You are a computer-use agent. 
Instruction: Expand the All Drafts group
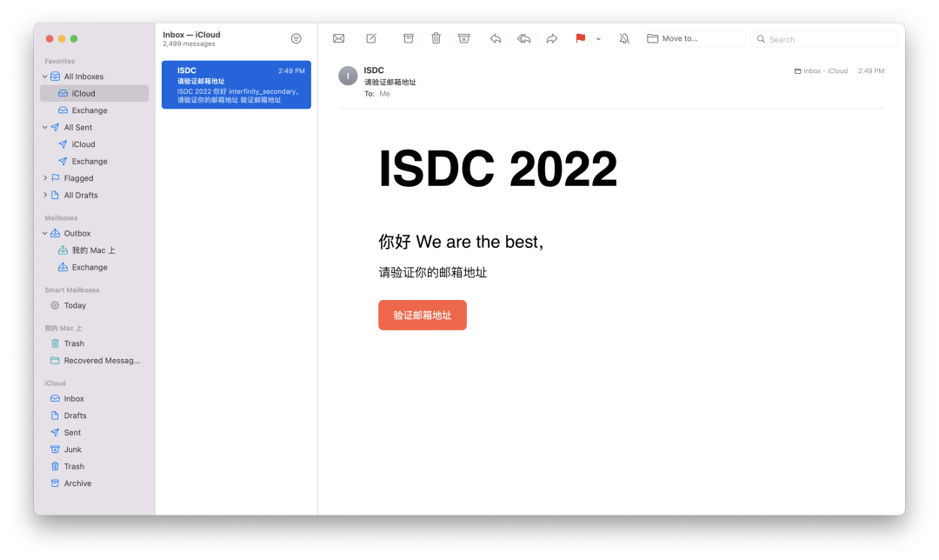point(45,195)
